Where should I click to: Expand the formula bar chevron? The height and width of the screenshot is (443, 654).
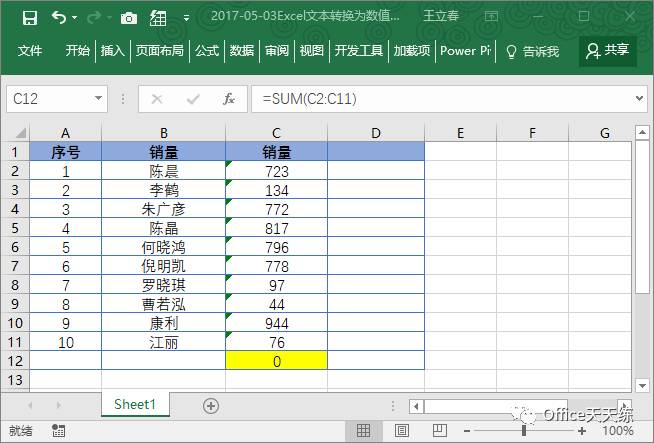tap(639, 99)
